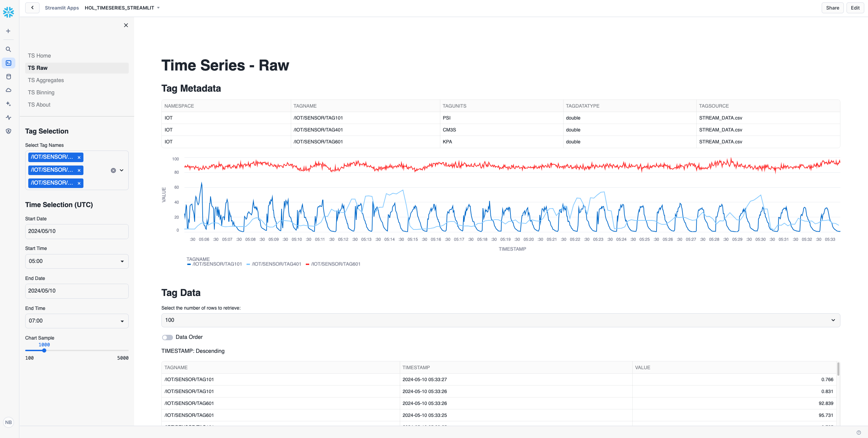Enable the Data Order toggle

coord(168,337)
